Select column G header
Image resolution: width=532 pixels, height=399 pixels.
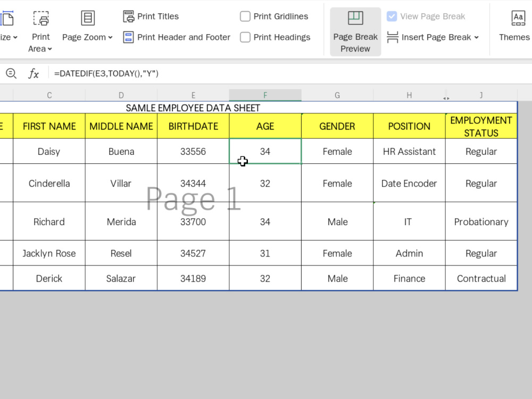(x=337, y=95)
